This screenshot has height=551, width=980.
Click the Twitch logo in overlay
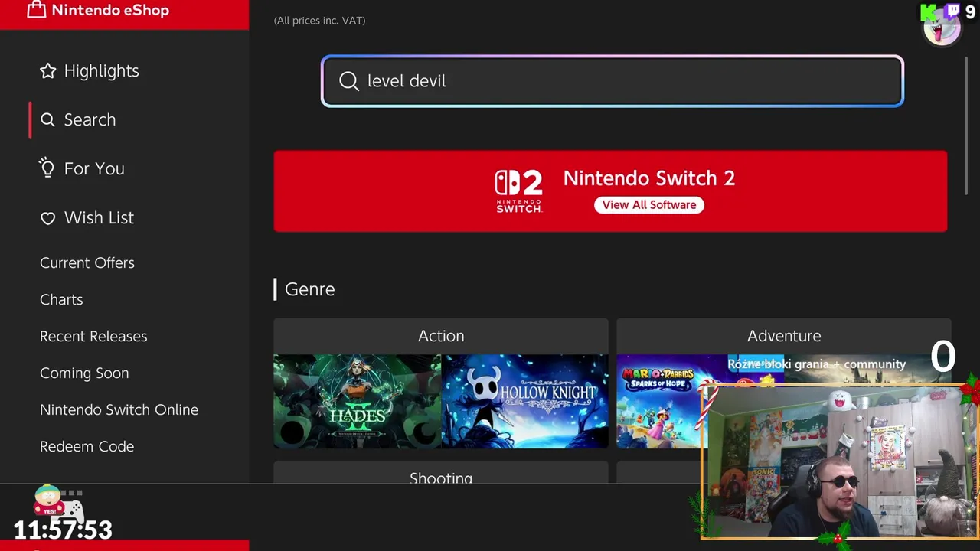click(x=952, y=11)
